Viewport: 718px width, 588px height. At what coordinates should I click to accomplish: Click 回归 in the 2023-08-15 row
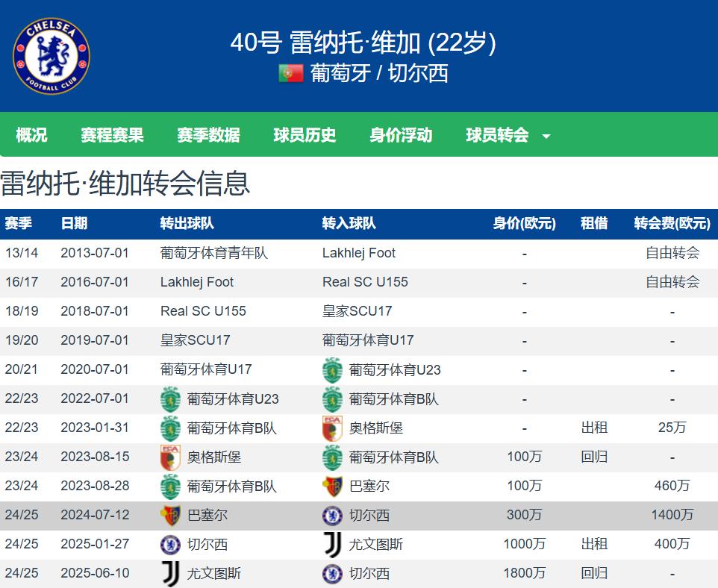(594, 457)
